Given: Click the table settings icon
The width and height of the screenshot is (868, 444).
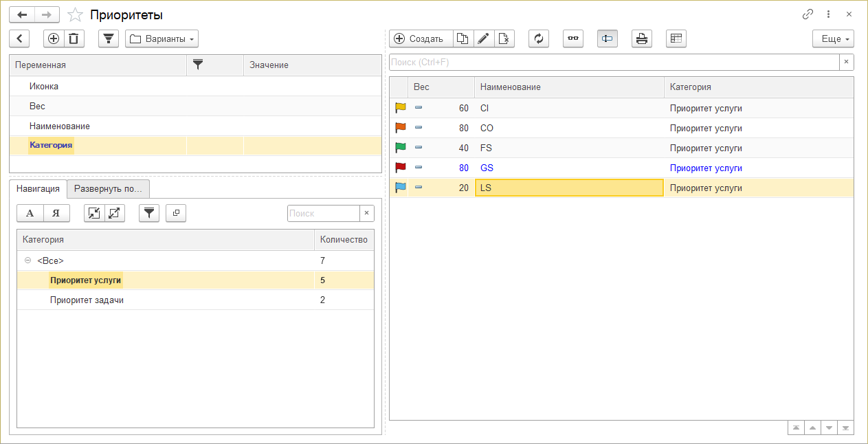Looking at the screenshot, I should [676, 38].
